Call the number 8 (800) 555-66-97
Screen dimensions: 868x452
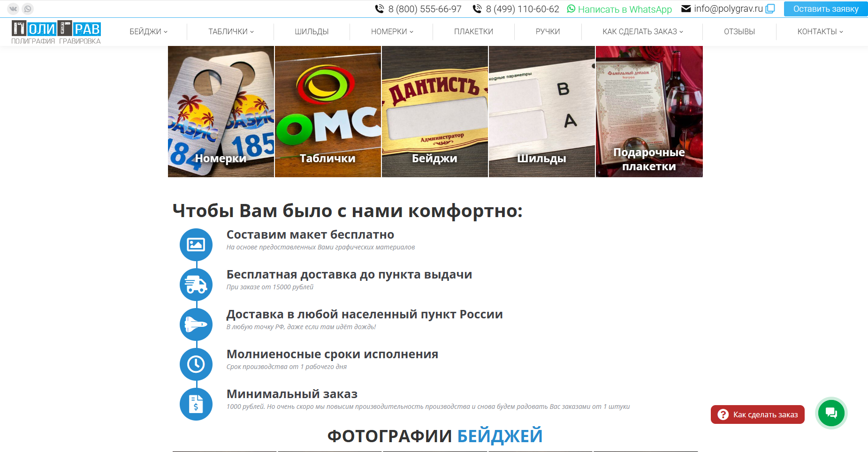click(425, 9)
